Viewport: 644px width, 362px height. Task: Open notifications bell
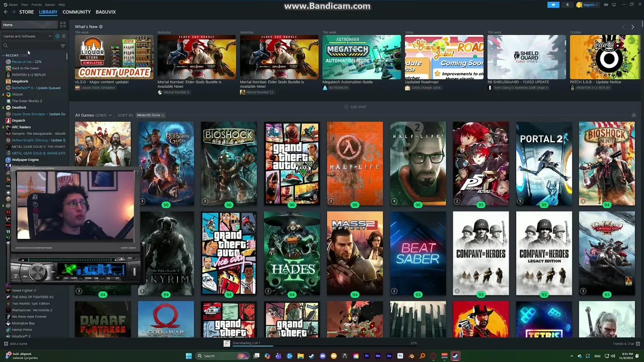click(568, 5)
